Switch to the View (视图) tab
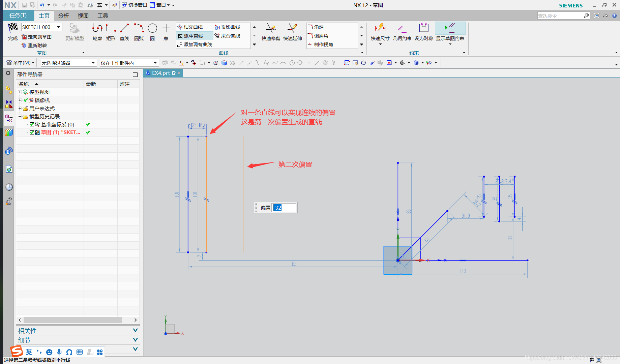Image resolution: width=620 pixels, height=364 pixels. tap(83, 16)
